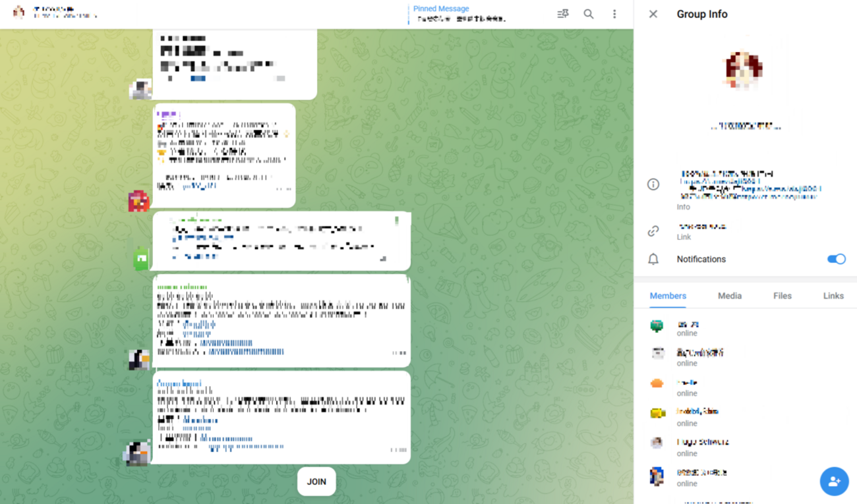Viewport: 857px width, 504px height.
Task: Click the red sender avatar in chat
Action: coord(138,201)
